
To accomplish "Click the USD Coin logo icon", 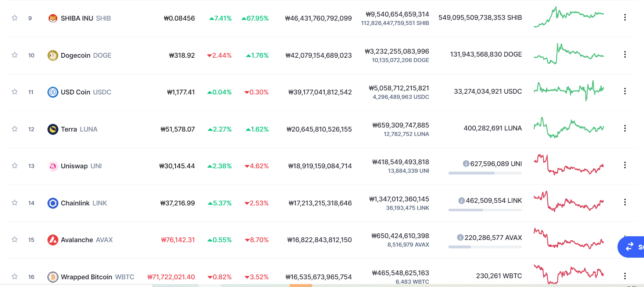I will pyautogui.click(x=53, y=92).
